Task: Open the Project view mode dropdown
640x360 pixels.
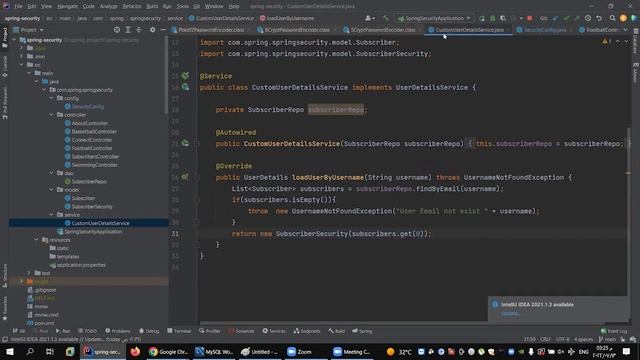Action: click(x=29, y=30)
